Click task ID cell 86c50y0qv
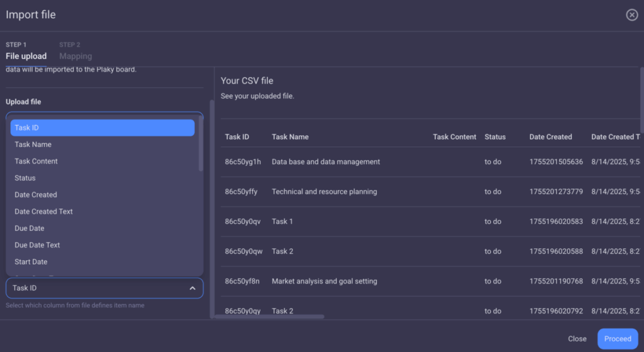 coord(242,221)
